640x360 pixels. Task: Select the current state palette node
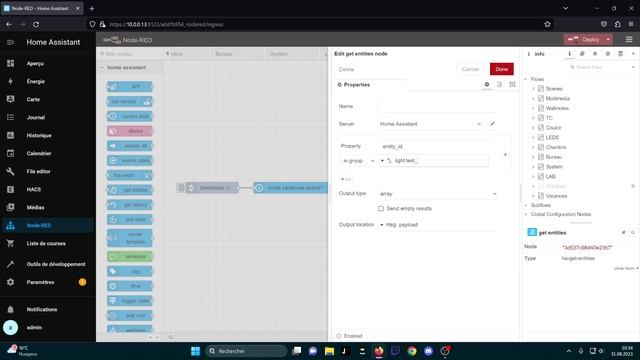coord(130,116)
